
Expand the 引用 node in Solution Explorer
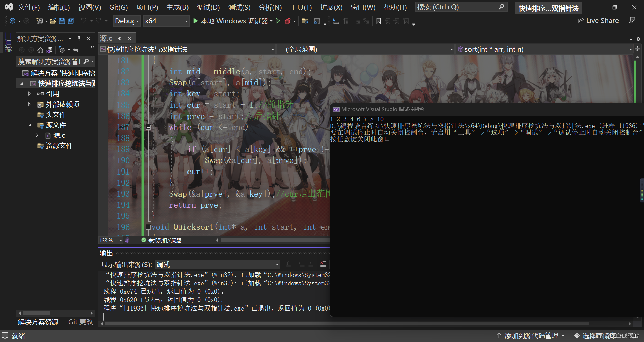29,94
